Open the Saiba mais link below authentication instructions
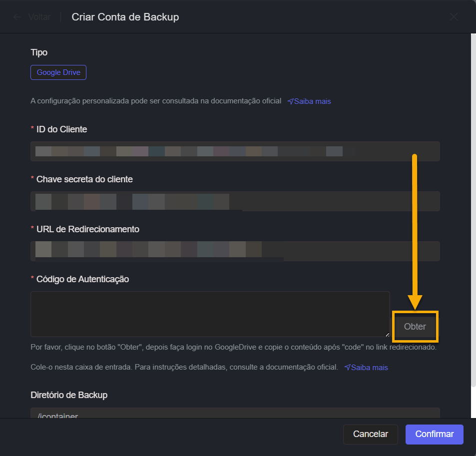This screenshot has width=476, height=456. (x=366, y=368)
